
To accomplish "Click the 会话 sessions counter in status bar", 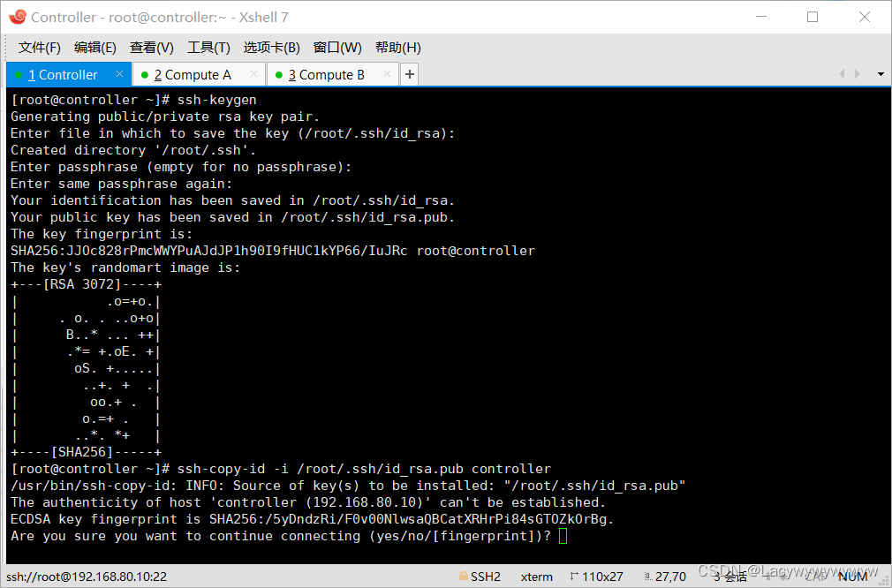I will click(729, 576).
